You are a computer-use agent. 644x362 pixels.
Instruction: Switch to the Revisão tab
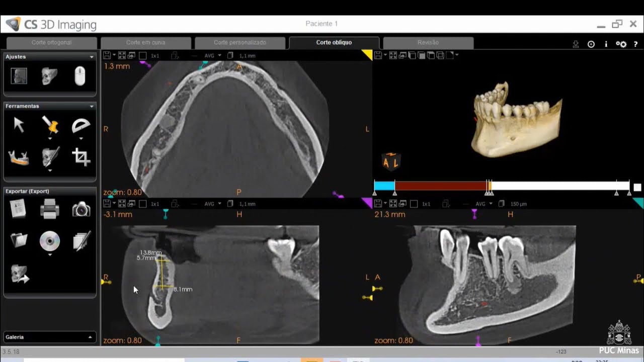tap(428, 43)
